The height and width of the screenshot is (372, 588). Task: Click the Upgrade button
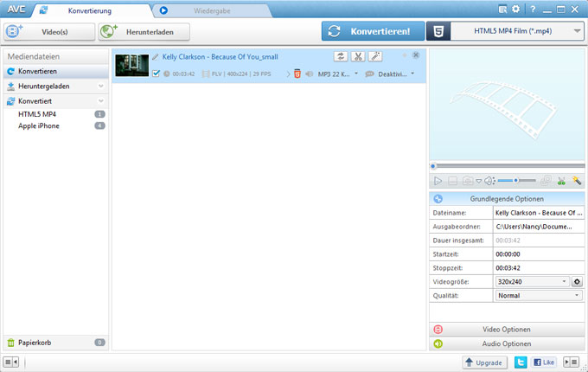click(484, 362)
